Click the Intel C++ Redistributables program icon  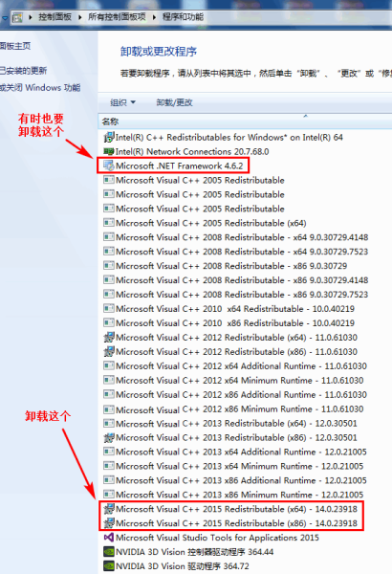109,137
